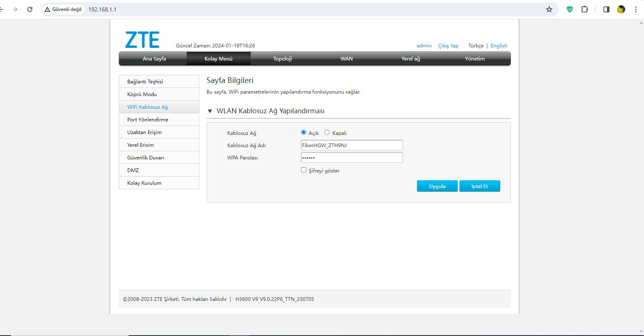
Task: Open 'Port Yönlendirme' in the sidebar
Action: click(147, 120)
